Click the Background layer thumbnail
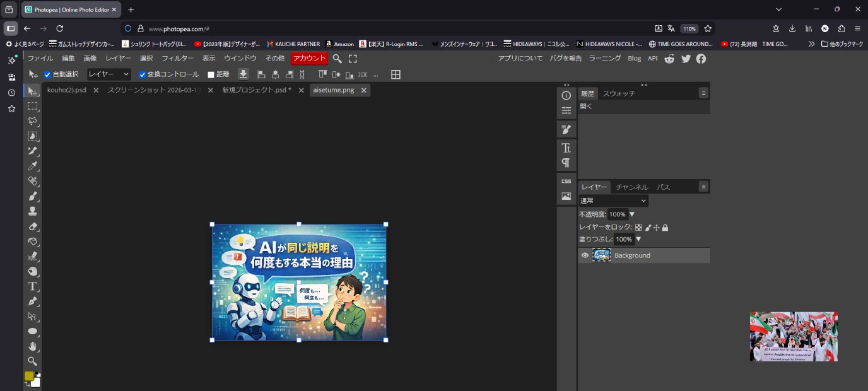 pyautogui.click(x=601, y=255)
